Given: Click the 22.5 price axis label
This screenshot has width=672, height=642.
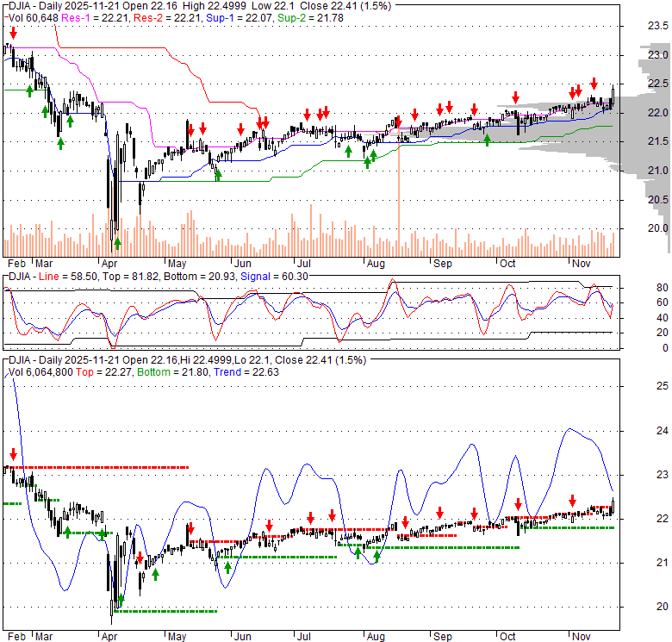Looking at the screenshot, I should coord(658,84).
